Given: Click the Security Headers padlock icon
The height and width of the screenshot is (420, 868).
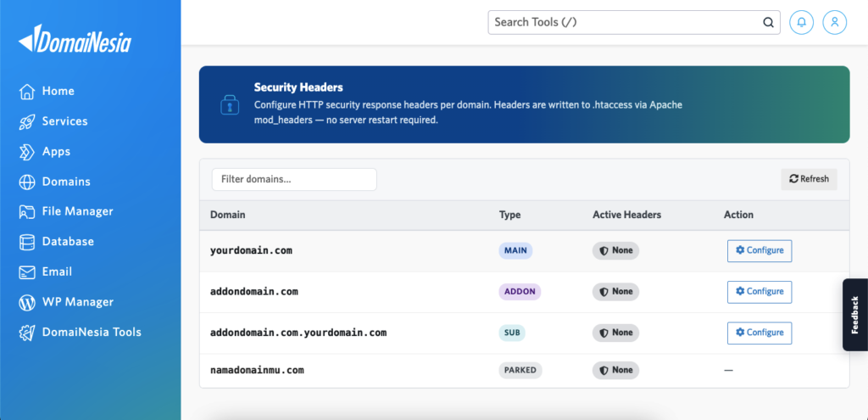Looking at the screenshot, I should click(x=229, y=104).
